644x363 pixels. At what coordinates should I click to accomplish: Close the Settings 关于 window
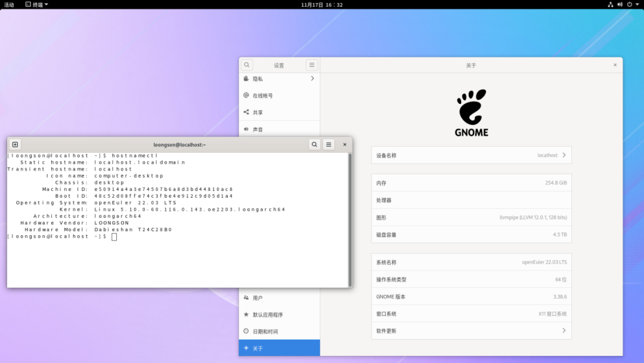pyautogui.click(x=615, y=65)
